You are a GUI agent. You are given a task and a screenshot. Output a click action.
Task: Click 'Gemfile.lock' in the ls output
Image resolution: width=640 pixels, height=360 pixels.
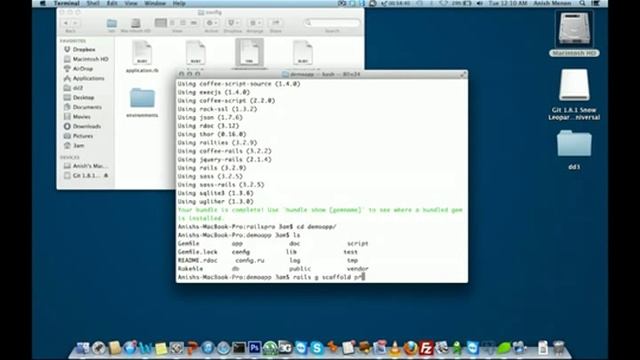(198, 252)
